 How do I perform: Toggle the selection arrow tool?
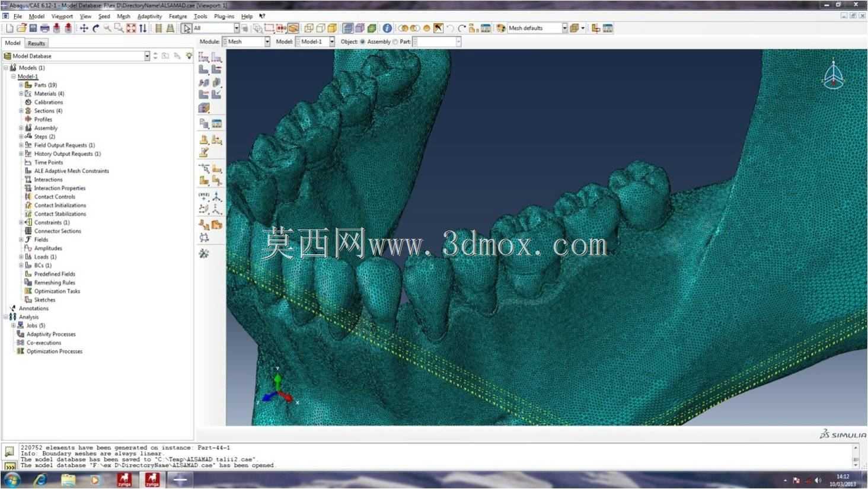[186, 28]
